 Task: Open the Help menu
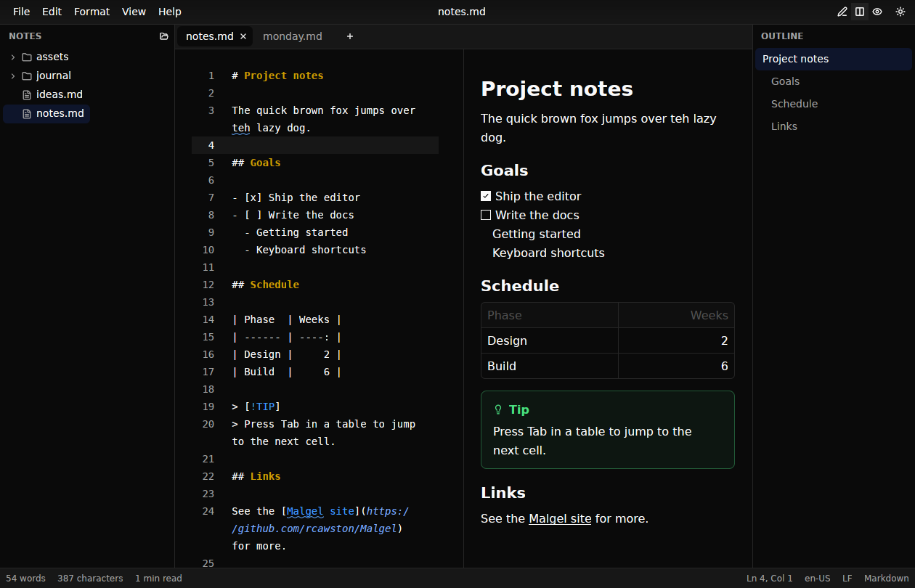(170, 12)
